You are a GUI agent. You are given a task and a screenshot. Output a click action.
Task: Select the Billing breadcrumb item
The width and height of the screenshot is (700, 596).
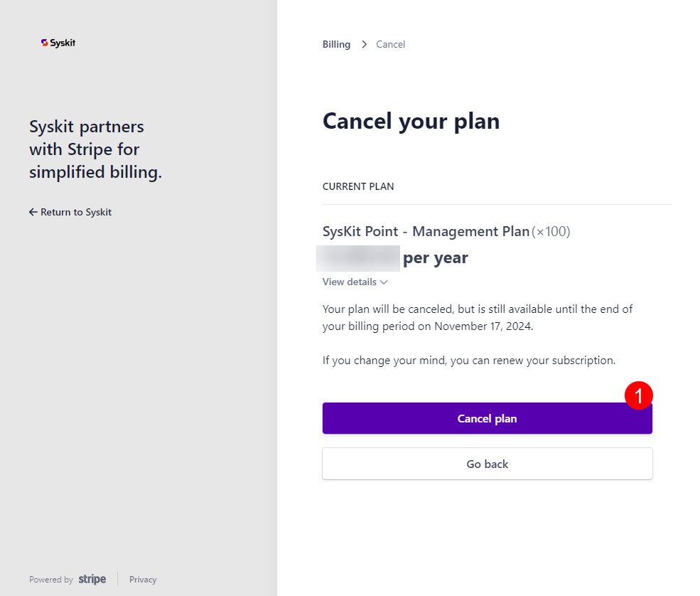(x=336, y=44)
